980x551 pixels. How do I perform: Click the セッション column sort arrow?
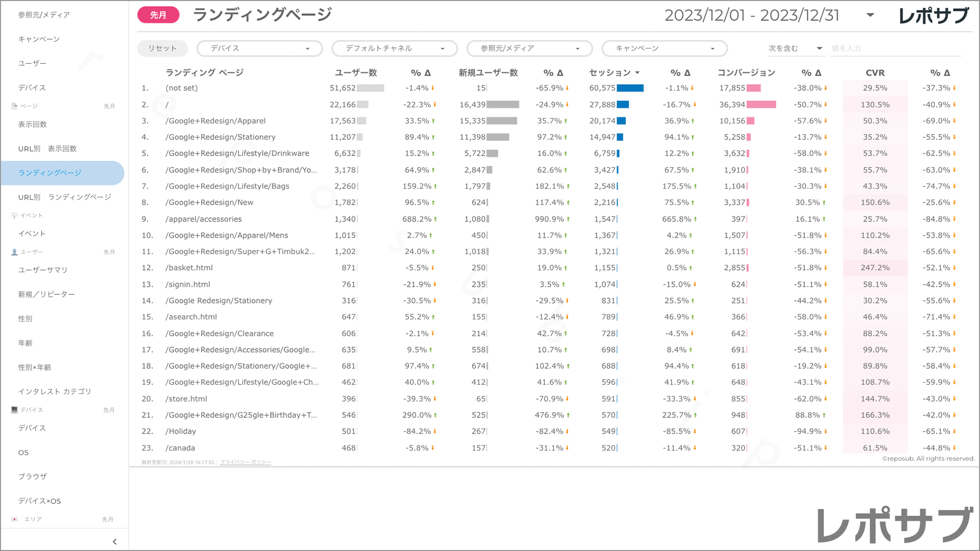coord(638,73)
